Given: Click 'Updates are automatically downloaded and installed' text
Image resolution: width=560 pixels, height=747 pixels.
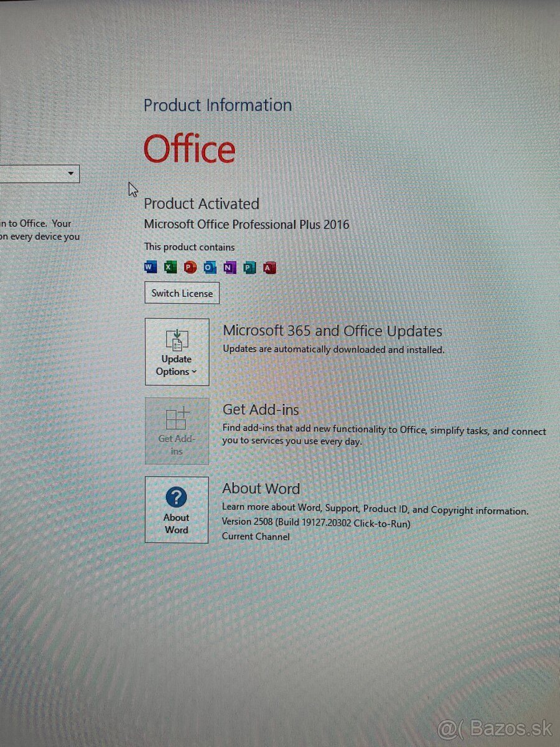Looking at the screenshot, I should coord(334,350).
